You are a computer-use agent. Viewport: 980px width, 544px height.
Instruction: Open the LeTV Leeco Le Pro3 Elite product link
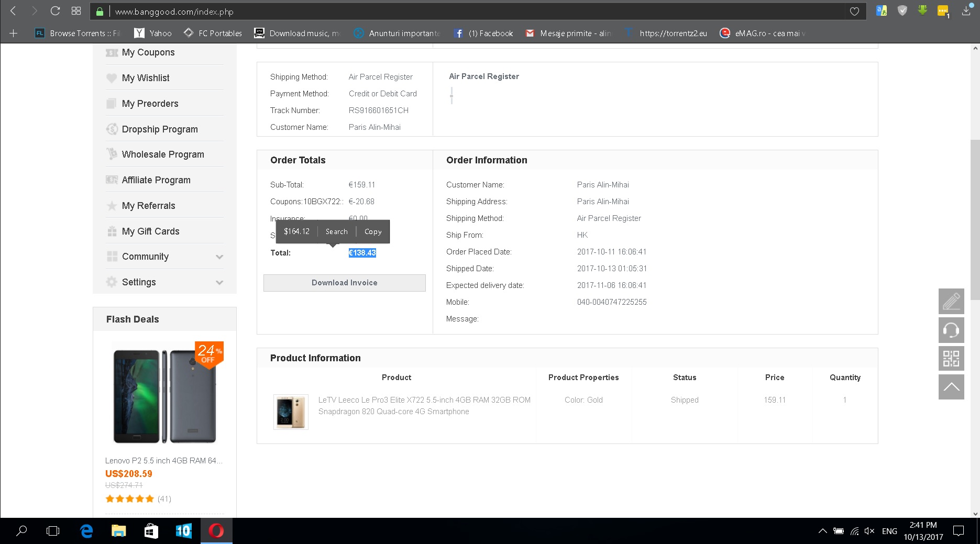click(x=424, y=406)
